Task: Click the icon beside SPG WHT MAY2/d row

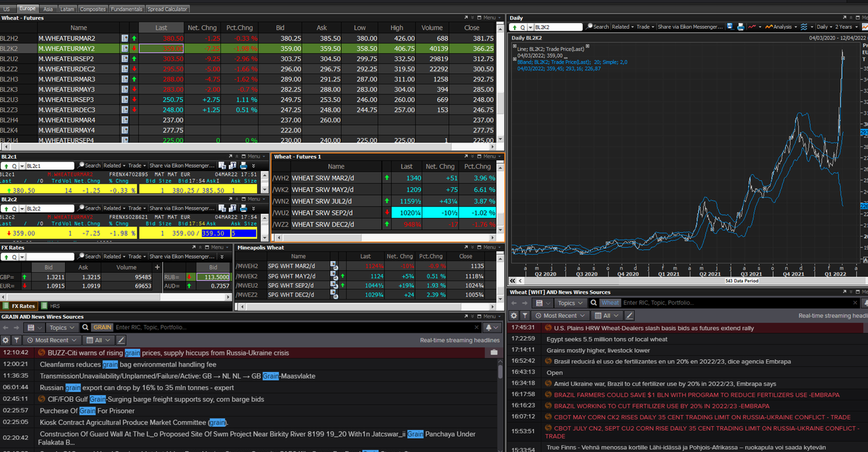Action: pos(334,276)
